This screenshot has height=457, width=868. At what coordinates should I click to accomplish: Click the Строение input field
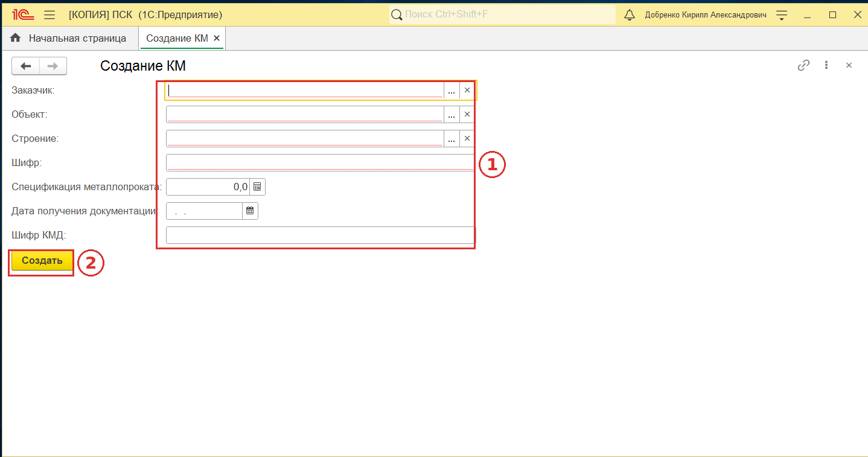[305, 138]
